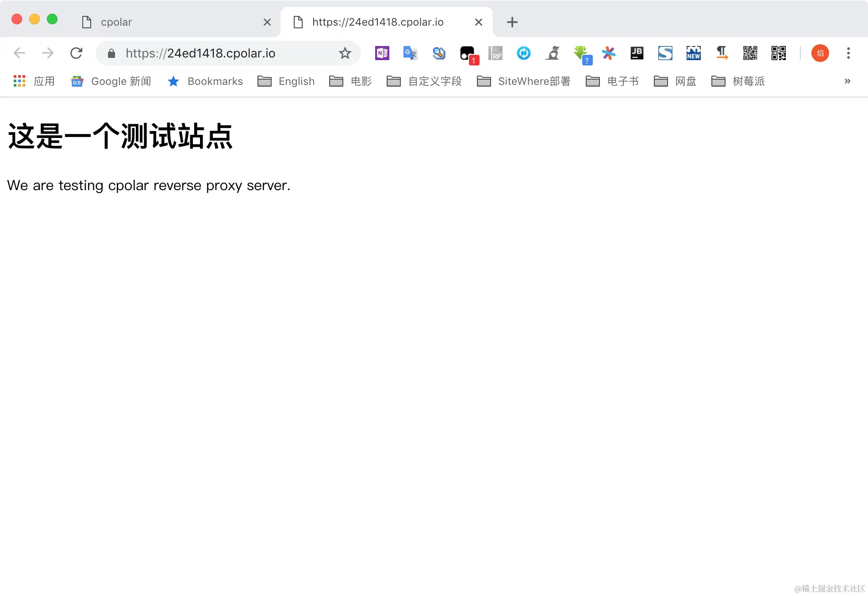This screenshot has height=596, width=868.
Task: Click the OneNote Web Clipper extension icon
Action: (x=382, y=53)
